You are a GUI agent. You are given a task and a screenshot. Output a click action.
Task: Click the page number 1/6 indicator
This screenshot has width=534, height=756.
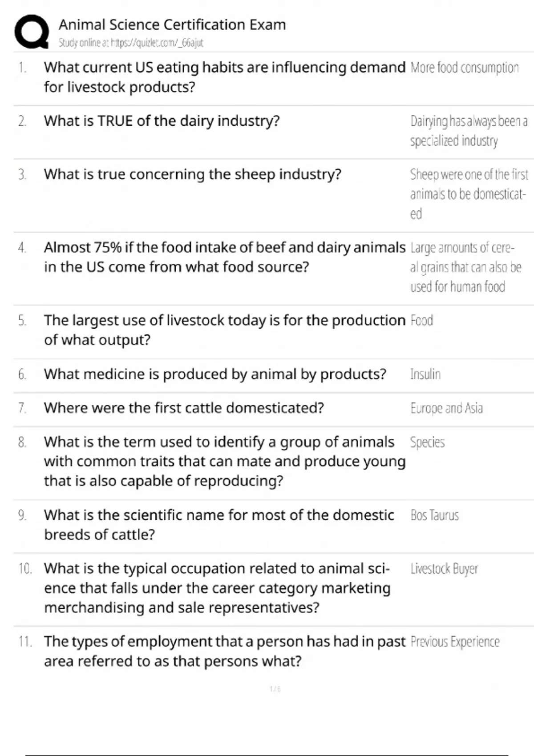tap(275, 689)
